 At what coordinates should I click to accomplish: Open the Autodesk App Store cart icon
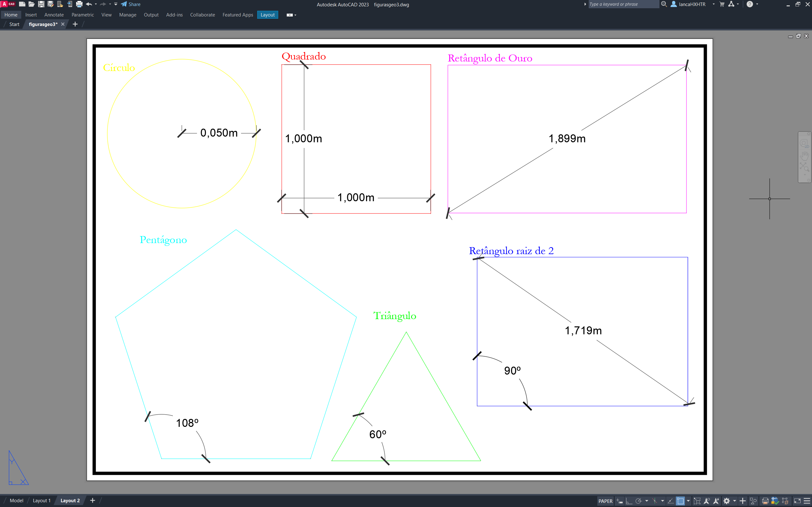722,4
